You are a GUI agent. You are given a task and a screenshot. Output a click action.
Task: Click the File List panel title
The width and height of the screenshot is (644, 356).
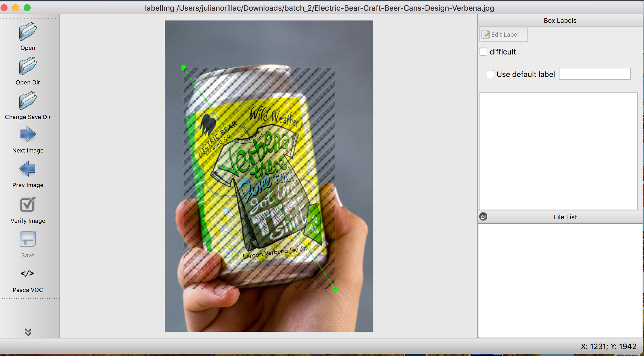click(x=565, y=217)
